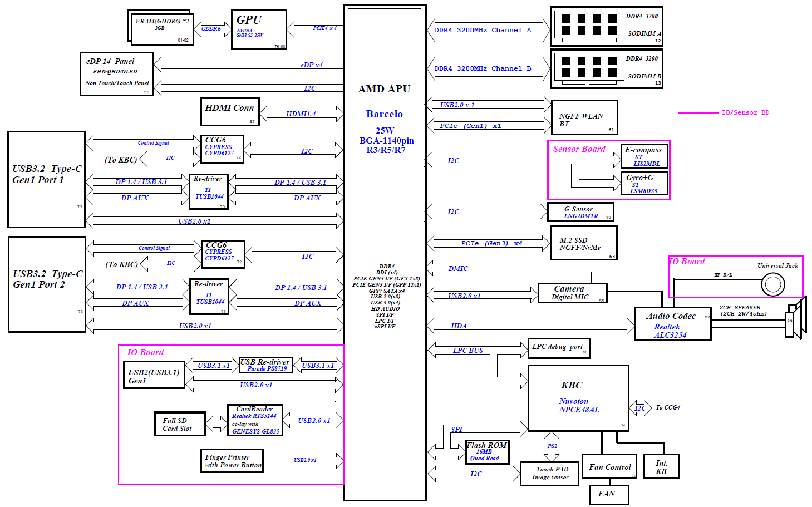Click the KBC Nuvoton NPCE48AL block
The height and width of the screenshot is (507, 812).
click(578, 398)
